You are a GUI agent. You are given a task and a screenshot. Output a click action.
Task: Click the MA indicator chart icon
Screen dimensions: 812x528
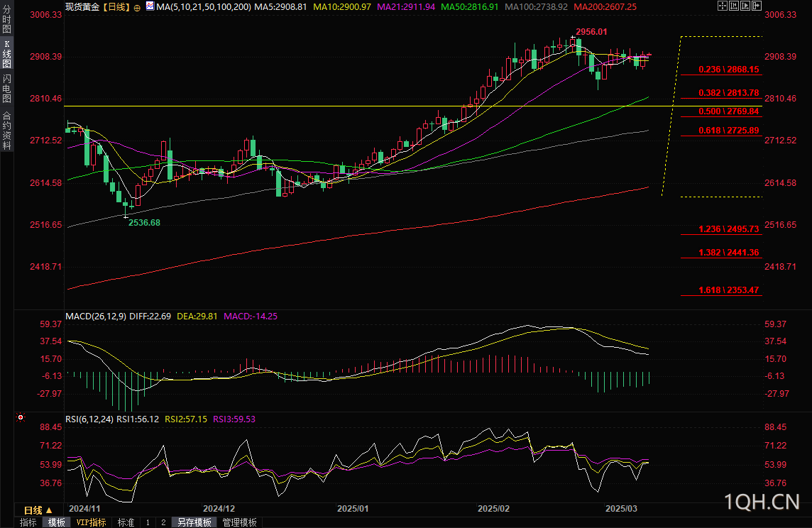point(150,6)
